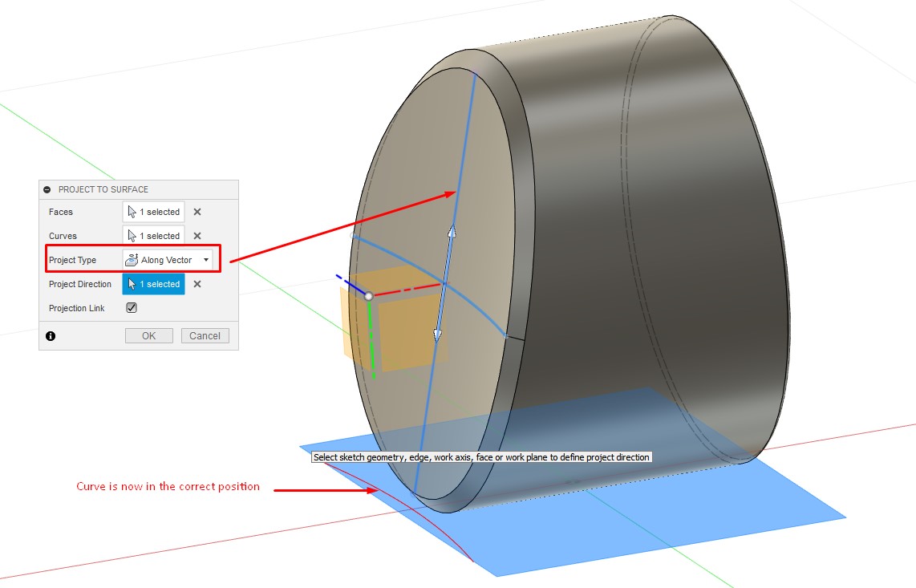This screenshot has height=588, width=916.
Task: Clear the Curves selection with its X icon
Action: pyautogui.click(x=197, y=235)
